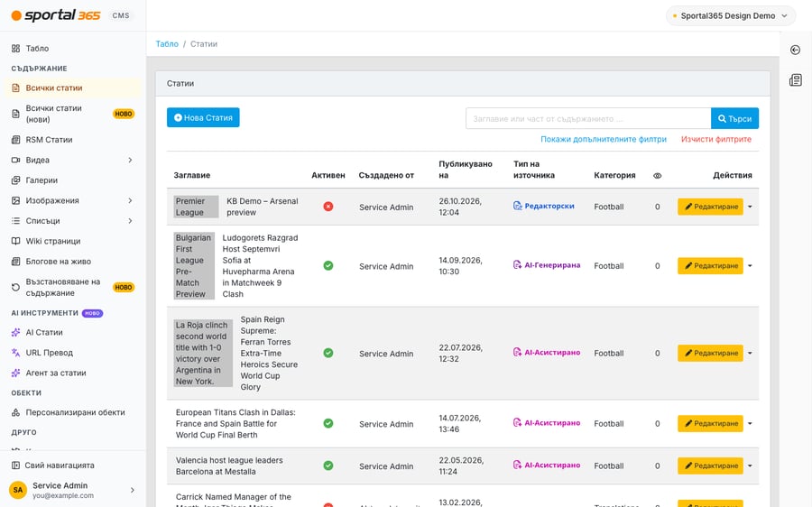This screenshot has height=507, width=812.
Task: Click the Възстановяване на съдържание restore icon
Action: pyautogui.click(x=15, y=287)
